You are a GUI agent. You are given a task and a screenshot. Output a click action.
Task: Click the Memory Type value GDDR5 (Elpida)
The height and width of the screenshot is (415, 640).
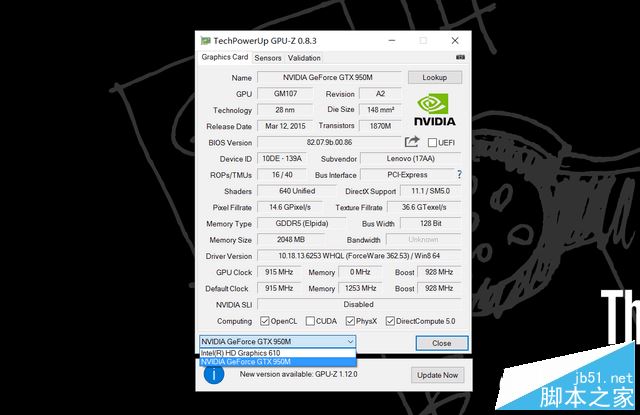click(x=302, y=223)
